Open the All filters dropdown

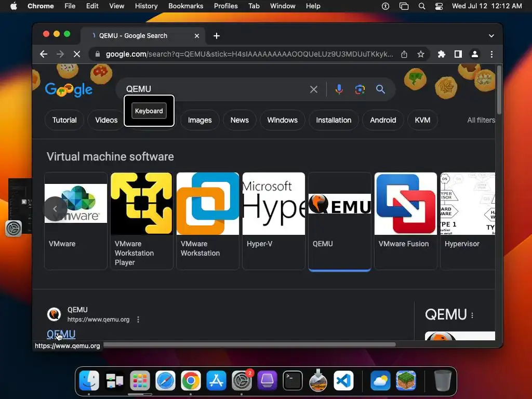(x=481, y=120)
